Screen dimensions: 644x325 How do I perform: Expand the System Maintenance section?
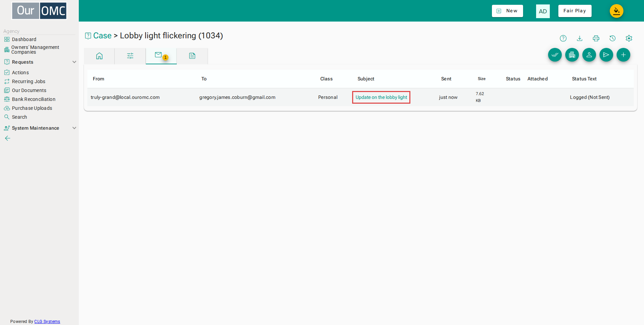[40, 128]
